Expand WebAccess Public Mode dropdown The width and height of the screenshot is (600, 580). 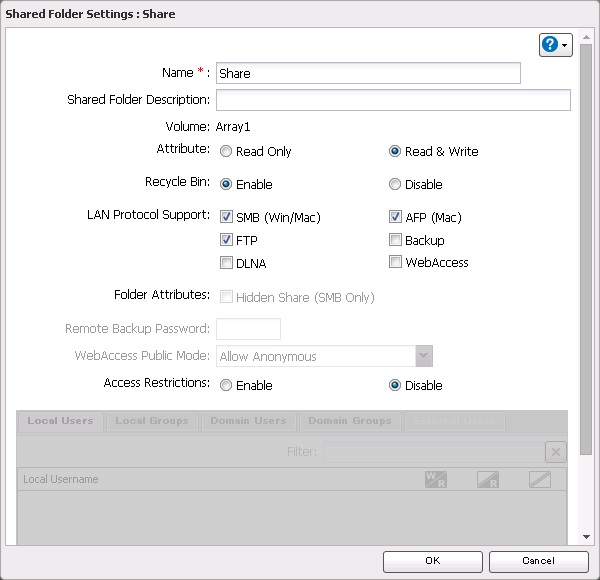(424, 357)
